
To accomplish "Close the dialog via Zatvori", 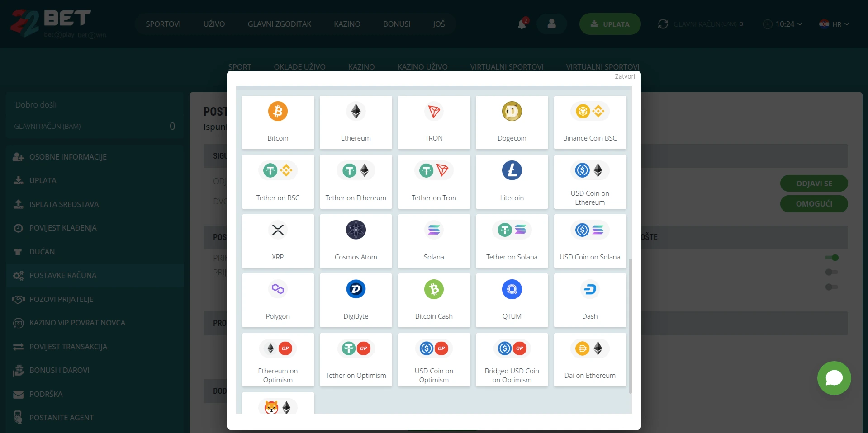I will 624,76.
